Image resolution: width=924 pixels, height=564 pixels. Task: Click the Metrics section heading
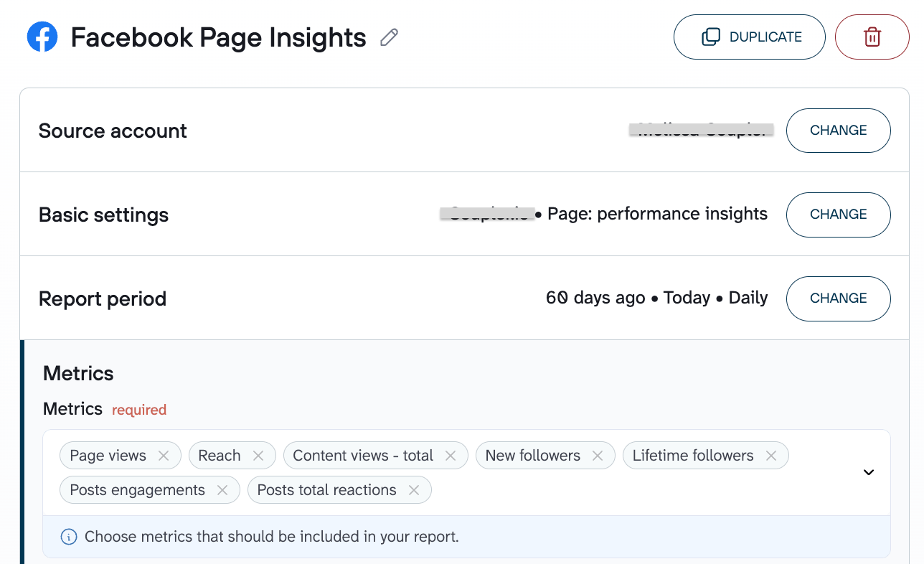click(x=78, y=373)
